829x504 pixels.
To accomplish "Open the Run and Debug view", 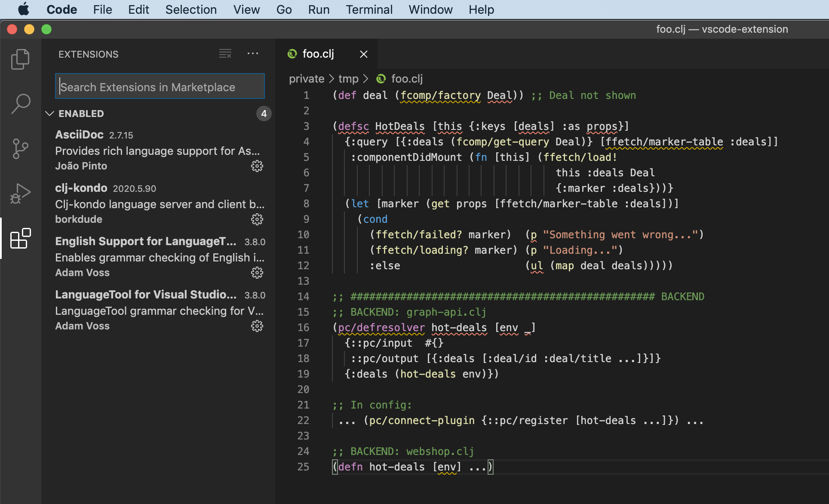I will (x=20, y=194).
